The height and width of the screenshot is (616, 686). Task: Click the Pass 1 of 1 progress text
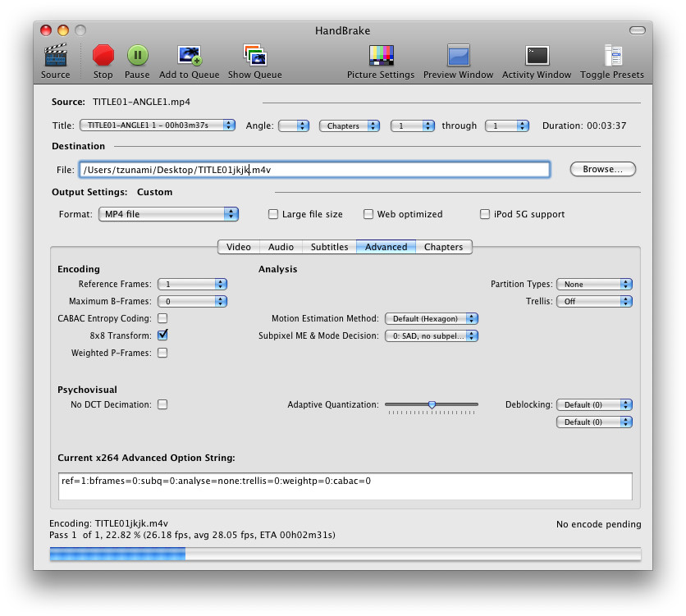click(x=192, y=535)
